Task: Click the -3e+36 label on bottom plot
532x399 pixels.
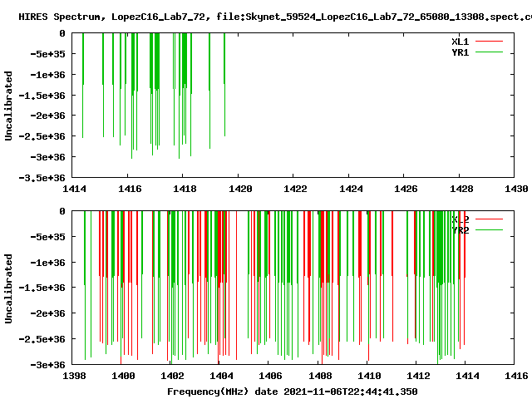Action: point(47,365)
